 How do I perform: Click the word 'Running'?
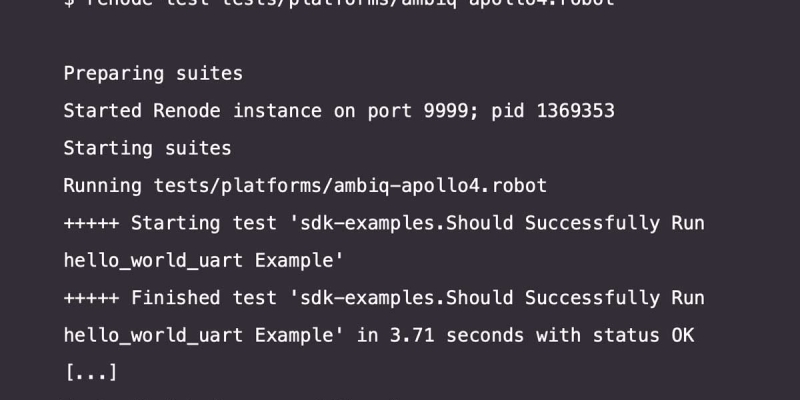click(x=102, y=186)
